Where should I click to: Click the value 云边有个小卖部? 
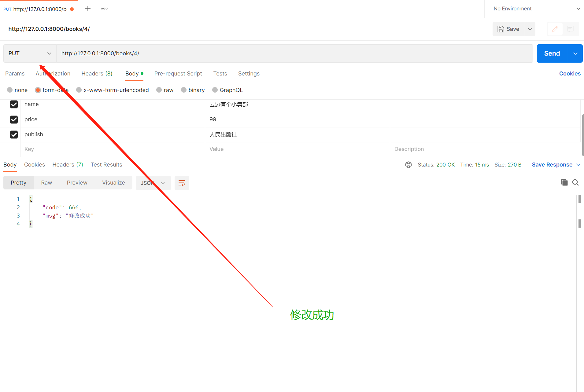click(x=229, y=104)
